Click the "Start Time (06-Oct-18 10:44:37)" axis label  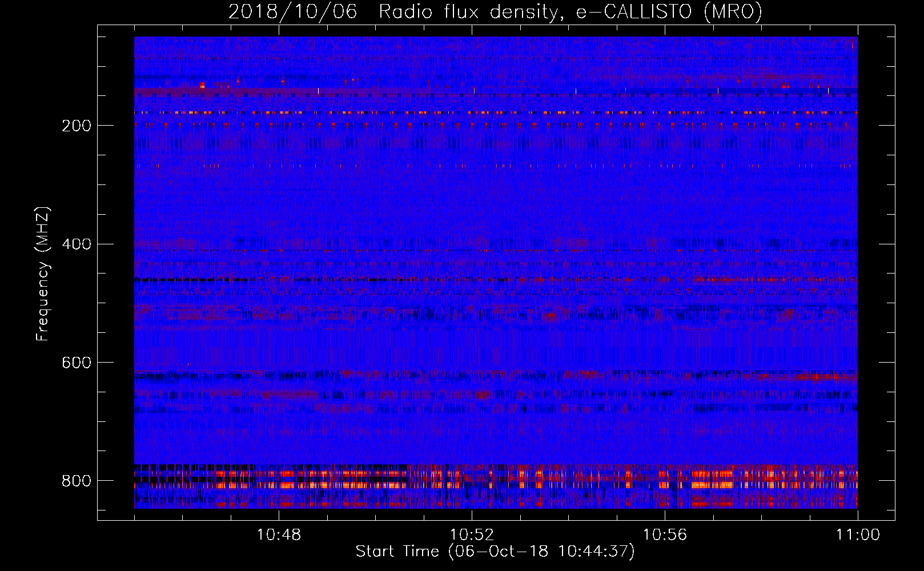pos(495,552)
